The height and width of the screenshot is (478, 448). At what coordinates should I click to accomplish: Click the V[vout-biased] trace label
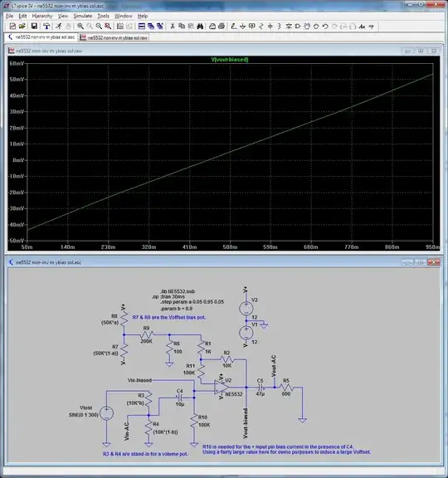[x=230, y=60]
